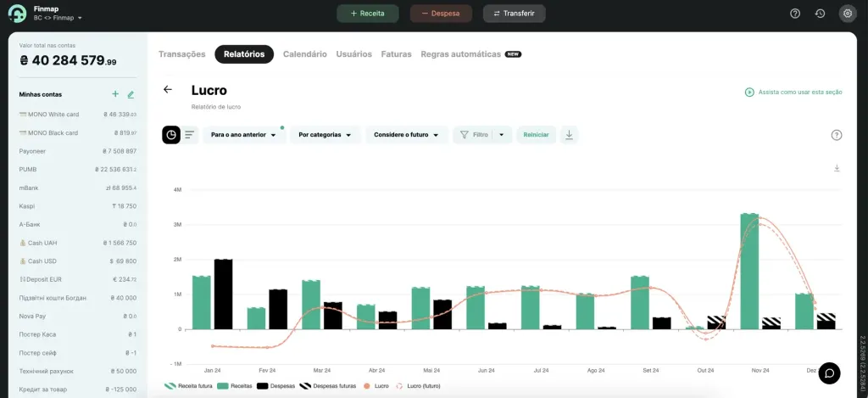Select the А-Банк account
The width and height of the screenshot is (868, 398).
[77, 225]
